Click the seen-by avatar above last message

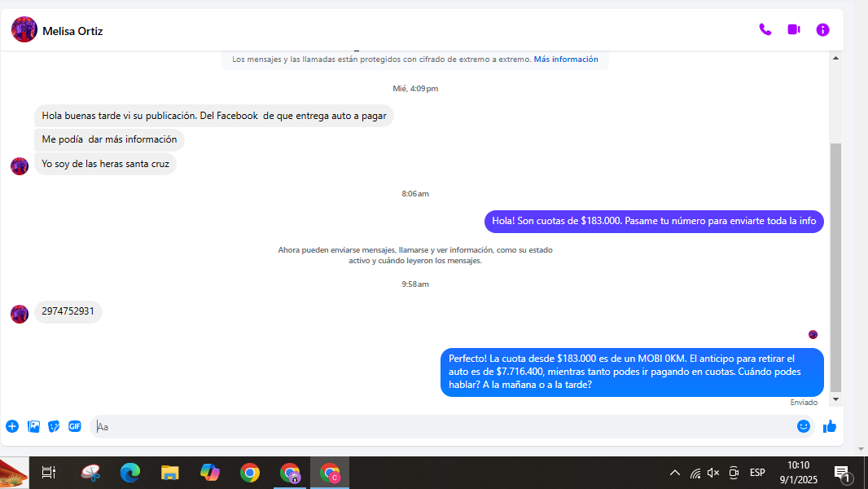[813, 334]
